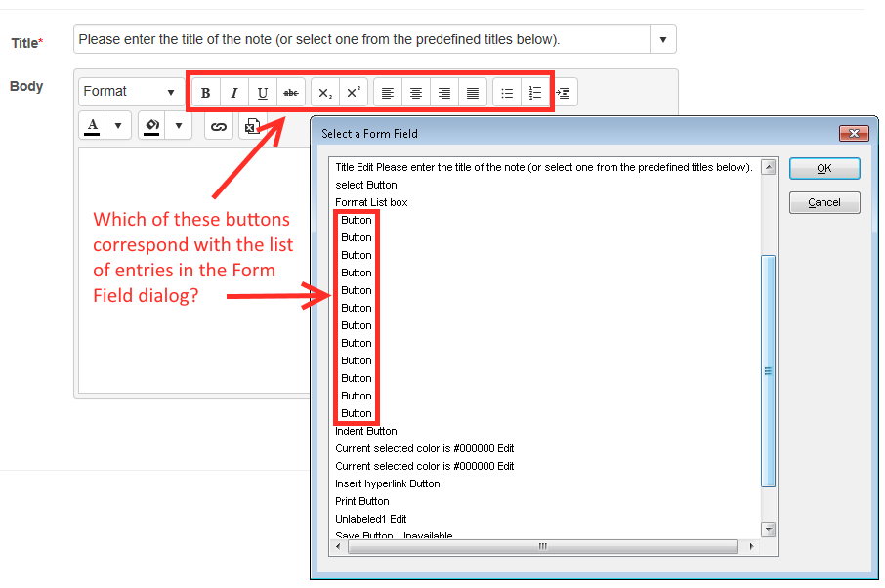Screen dimensions: 885x588
Task: Click the print document icon
Action: [x=252, y=126]
